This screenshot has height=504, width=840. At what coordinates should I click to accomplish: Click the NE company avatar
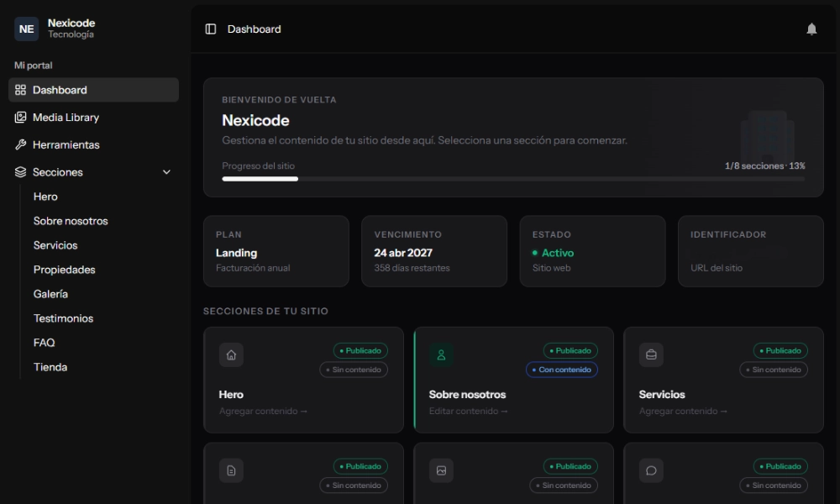pos(26,29)
